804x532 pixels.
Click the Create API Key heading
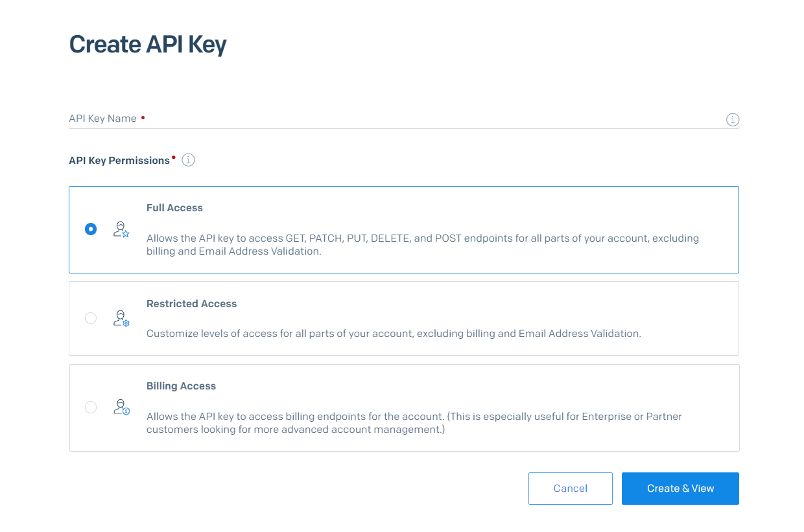(x=147, y=44)
